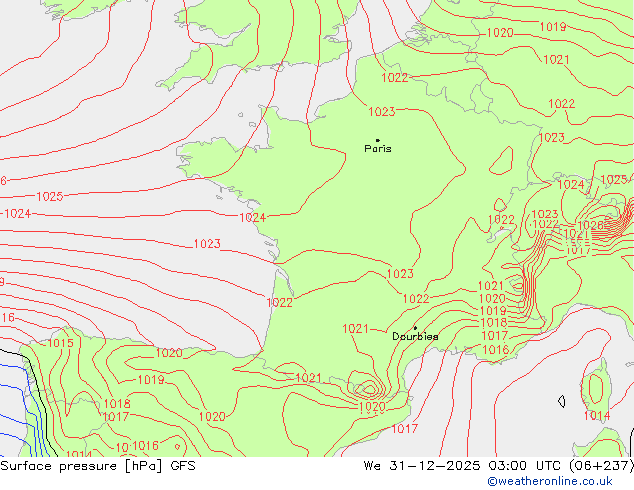Image resolution: width=634 pixels, height=490 pixels.
Task: Click the 1015 label over northwest Spain
Action: pyautogui.click(x=61, y=343)
